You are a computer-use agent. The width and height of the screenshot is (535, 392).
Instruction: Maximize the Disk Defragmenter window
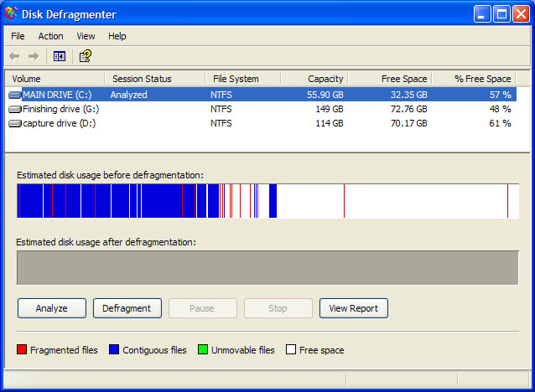[x=501, y=14]
